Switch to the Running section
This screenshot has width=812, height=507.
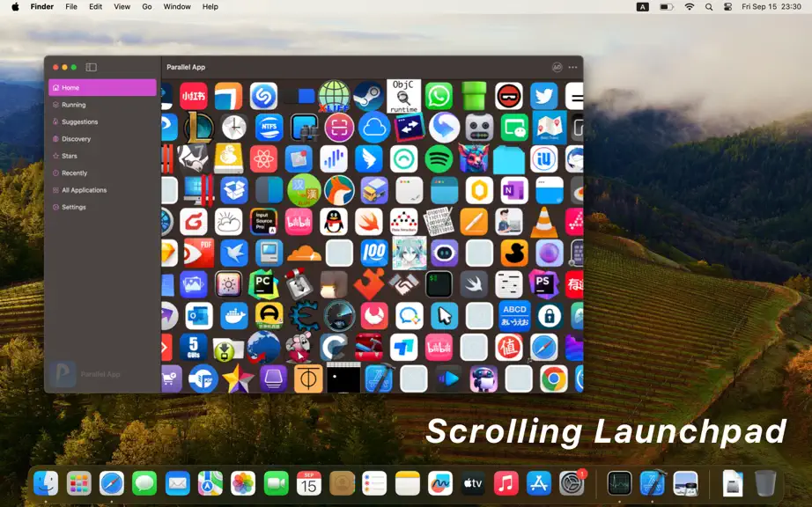[102, 105]
